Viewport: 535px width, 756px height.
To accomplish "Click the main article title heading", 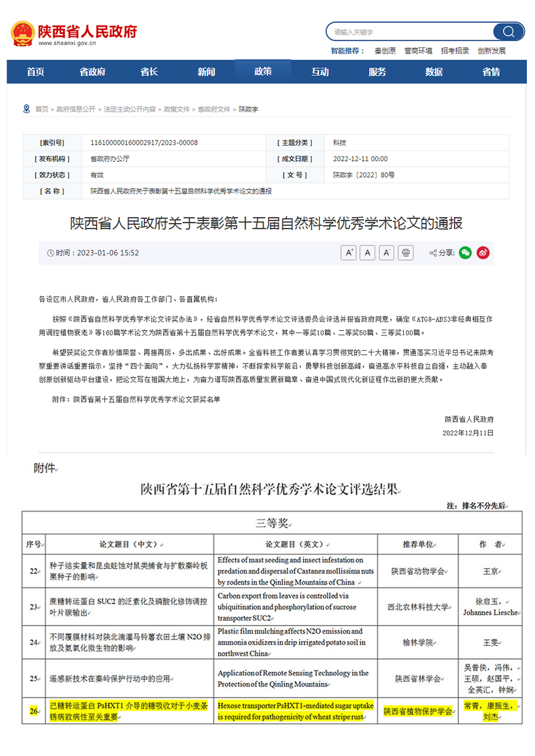I will pyautogui.click(x=266, y=223).
